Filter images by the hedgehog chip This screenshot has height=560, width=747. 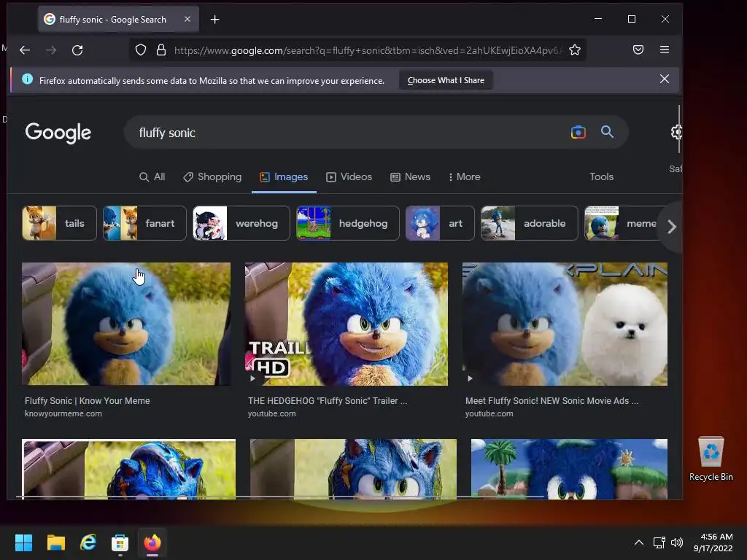point(348,223)
